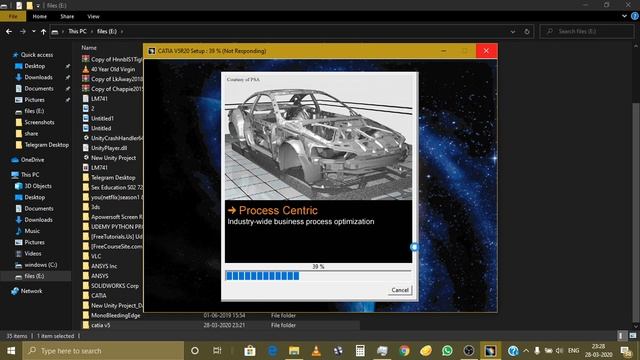Sort files by the Name column header
This screenshot has height=360, width=640.
89,48
